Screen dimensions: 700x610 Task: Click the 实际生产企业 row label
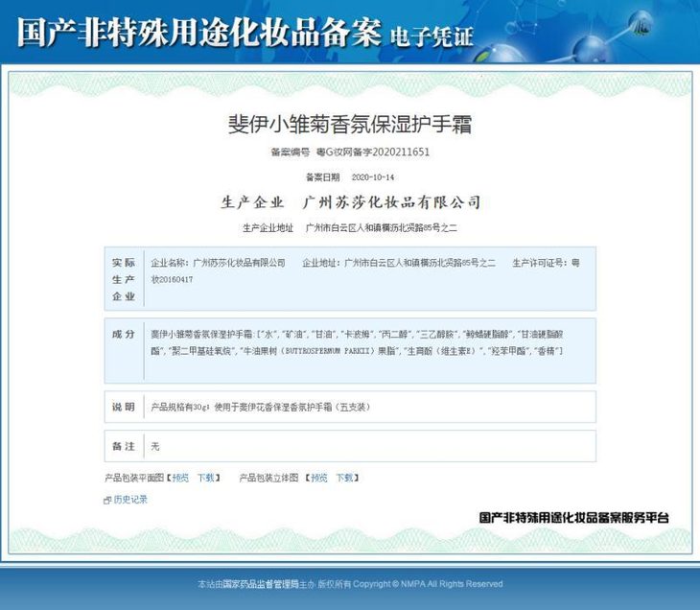(124, 279)
